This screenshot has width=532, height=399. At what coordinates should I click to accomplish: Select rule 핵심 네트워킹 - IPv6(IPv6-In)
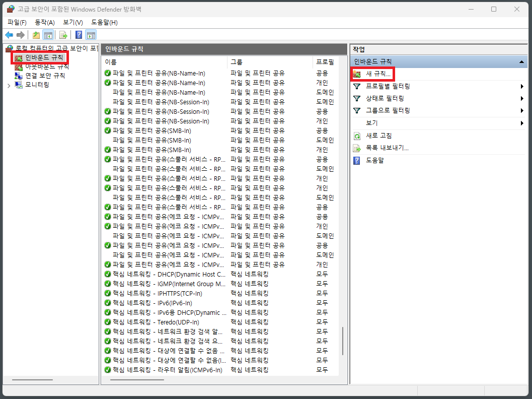153,303
